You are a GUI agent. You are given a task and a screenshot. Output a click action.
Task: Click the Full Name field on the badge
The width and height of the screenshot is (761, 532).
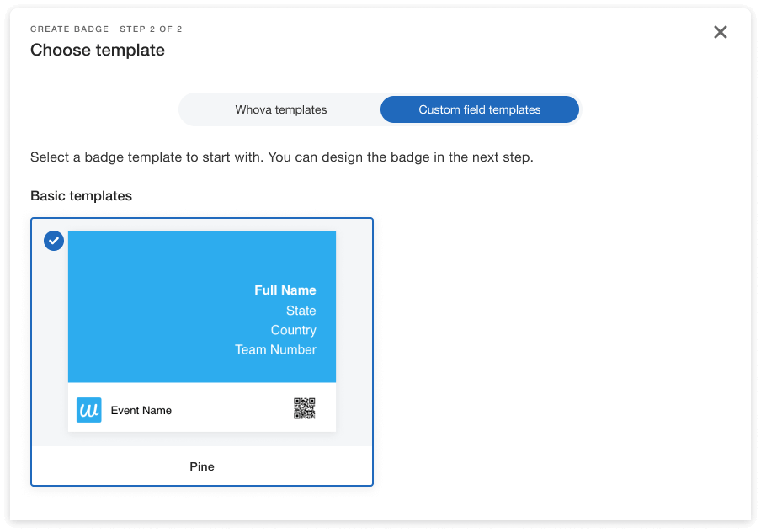point(285,290)
